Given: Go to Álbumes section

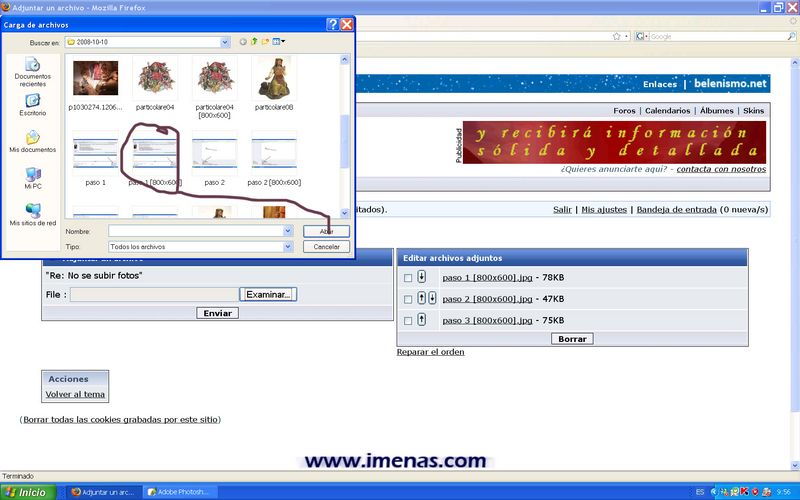Looking at the screenshot, I should [x=716, y=111].
